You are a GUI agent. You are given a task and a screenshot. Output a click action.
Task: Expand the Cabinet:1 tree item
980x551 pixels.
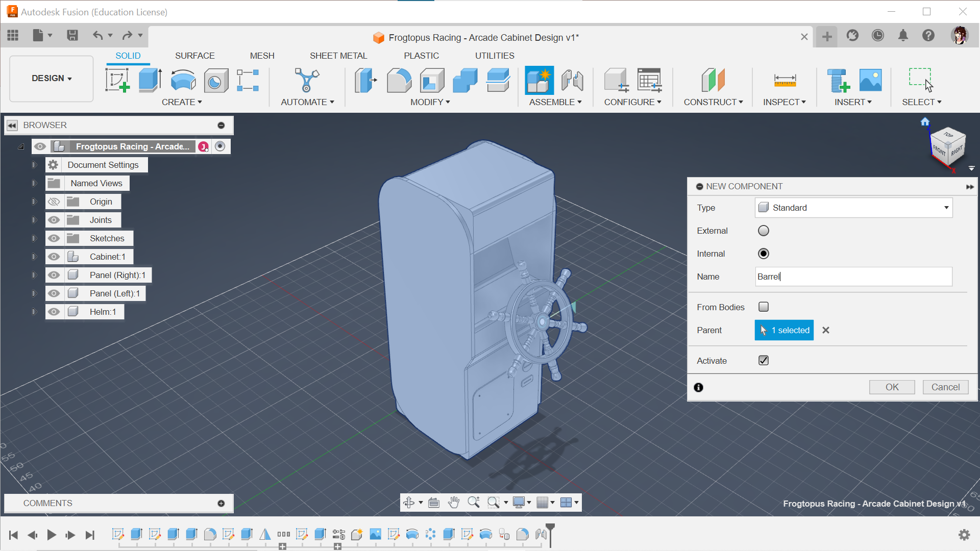34,256
